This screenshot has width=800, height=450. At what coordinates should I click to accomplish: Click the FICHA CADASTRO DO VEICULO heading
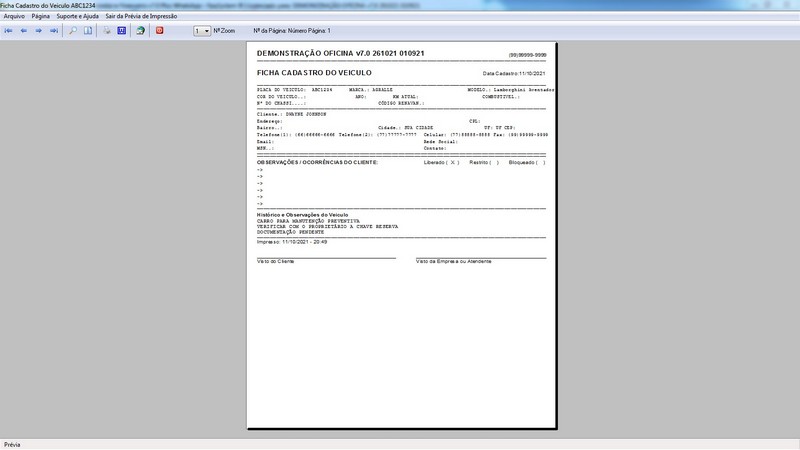coord(314,73)
